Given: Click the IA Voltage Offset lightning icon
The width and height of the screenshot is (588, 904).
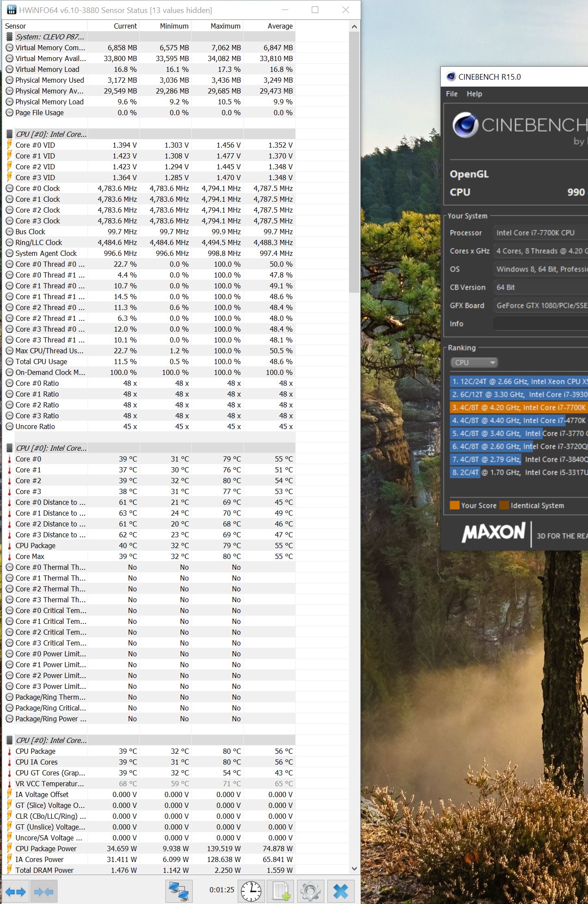Looking at the screenshot, I should [x=10, y=794].
